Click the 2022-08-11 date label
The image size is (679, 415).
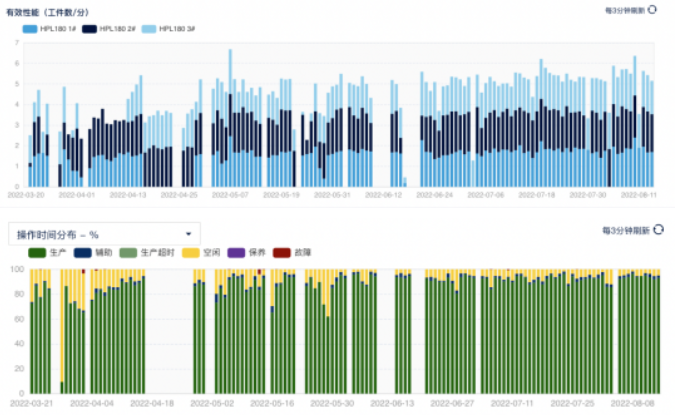coord(639,195)
